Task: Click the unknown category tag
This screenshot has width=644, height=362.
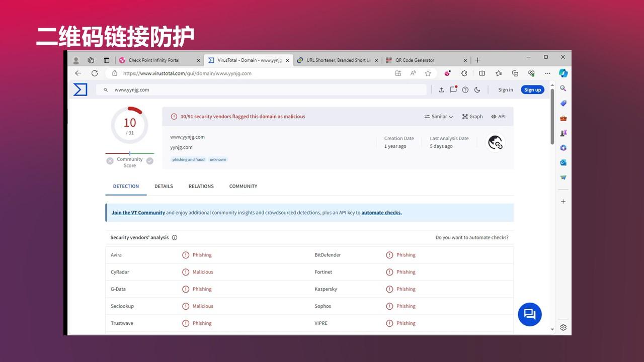Action: point(218,159)
